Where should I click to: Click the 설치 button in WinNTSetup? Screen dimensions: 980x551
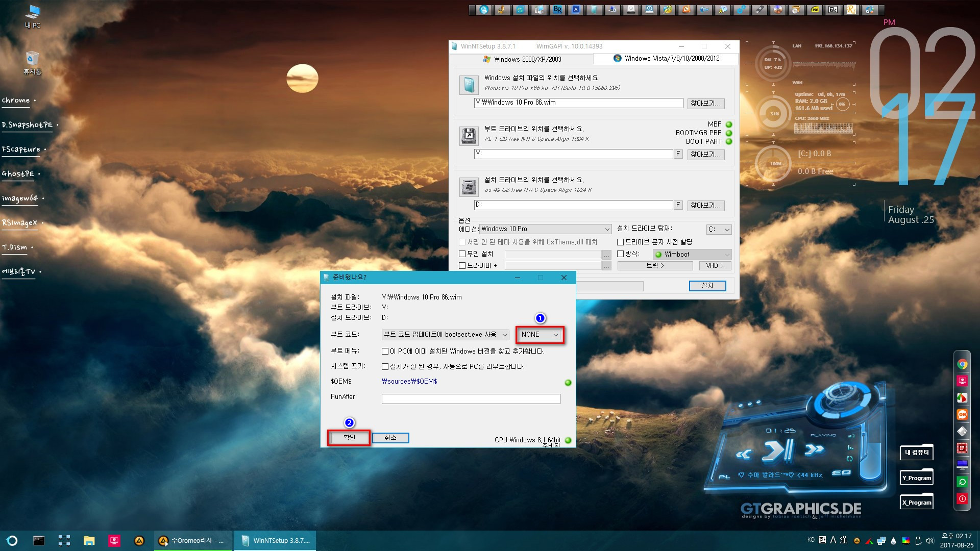pyautogui.click(x=707, y=286)
